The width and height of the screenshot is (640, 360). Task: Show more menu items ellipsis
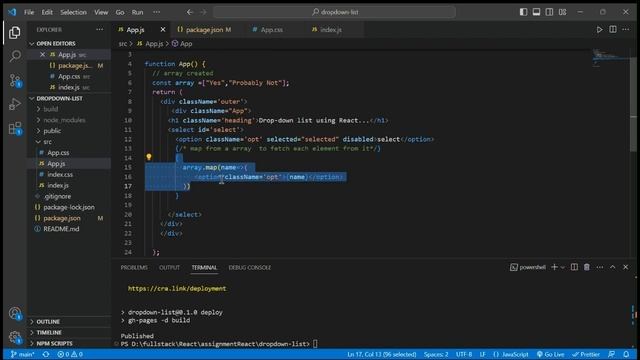(156, 12)
